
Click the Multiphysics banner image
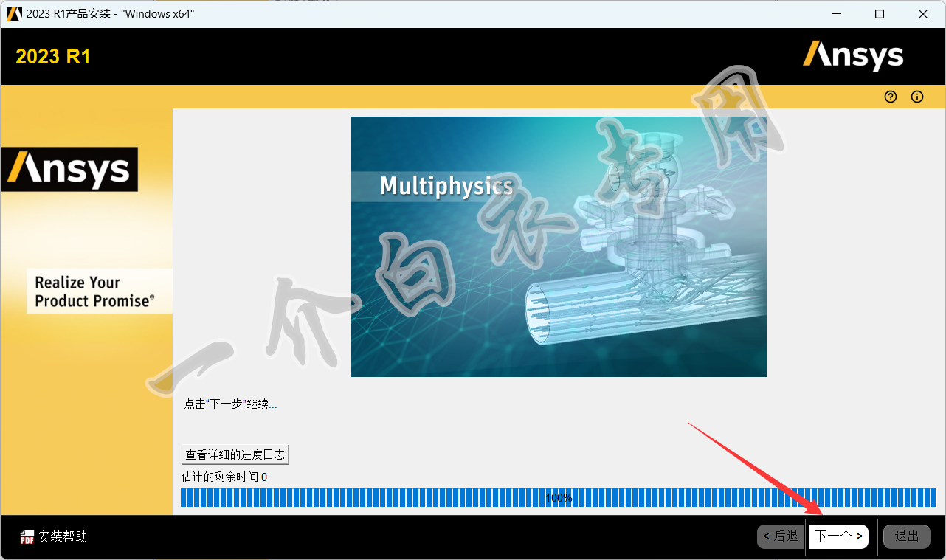click(559, 246)
